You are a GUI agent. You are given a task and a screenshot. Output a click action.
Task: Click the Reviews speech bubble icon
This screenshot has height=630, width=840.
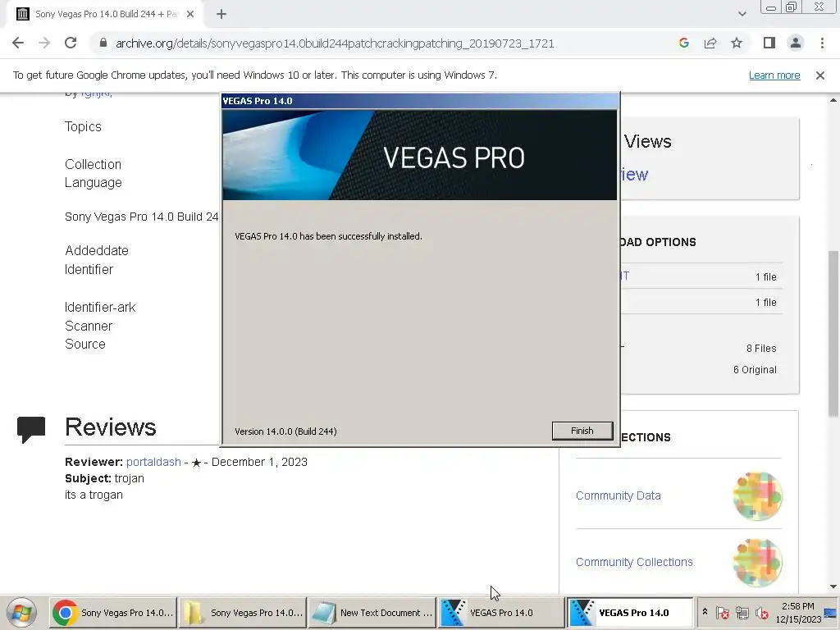point(31,429)
